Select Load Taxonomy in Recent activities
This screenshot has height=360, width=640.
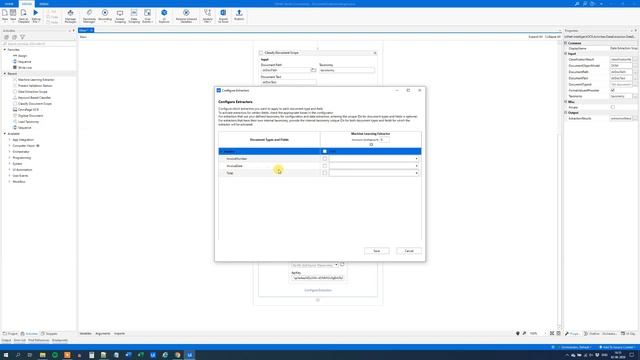[28, 122]
